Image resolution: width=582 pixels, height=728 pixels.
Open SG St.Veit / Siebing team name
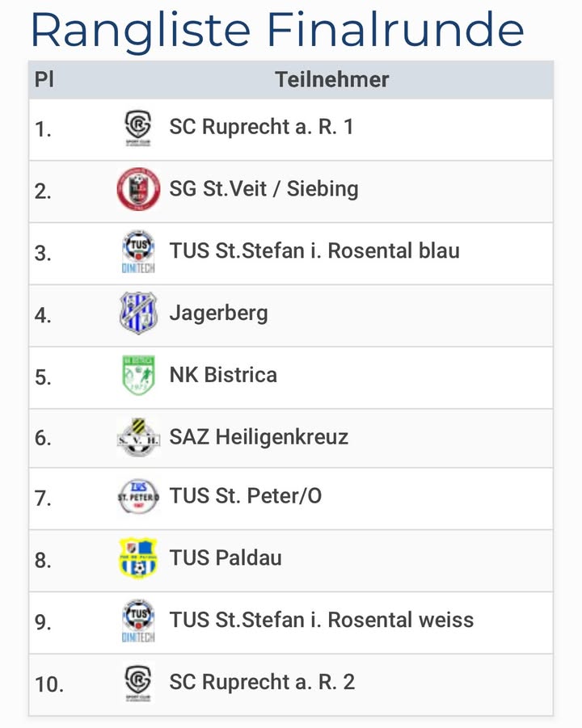click(x=264, y=190)
